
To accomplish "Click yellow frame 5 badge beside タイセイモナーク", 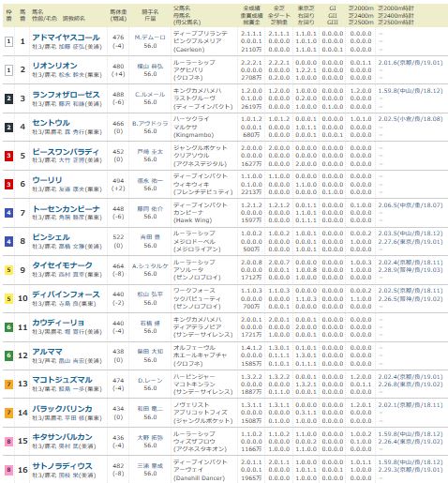I will (8, 270).
